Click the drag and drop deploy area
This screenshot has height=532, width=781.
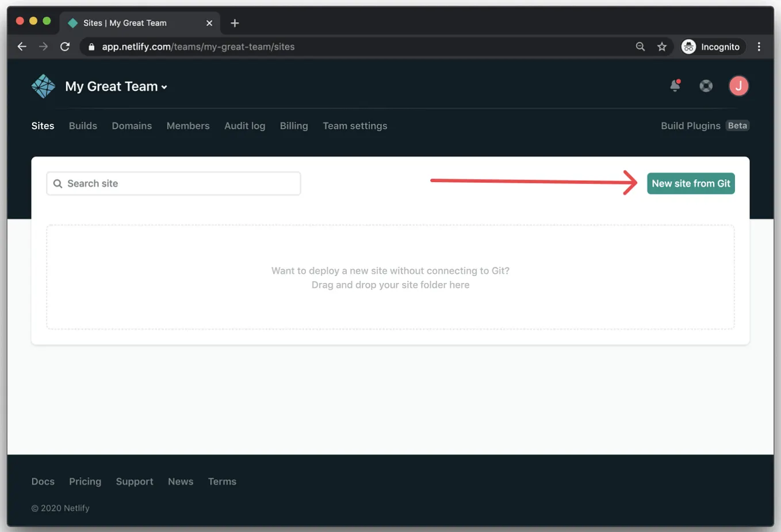click(390, 277)
